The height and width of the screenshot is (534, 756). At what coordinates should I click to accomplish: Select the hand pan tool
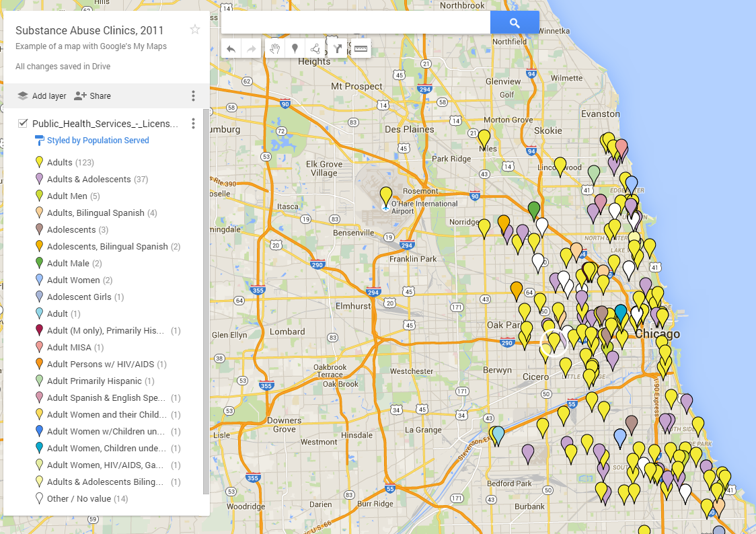275,48
